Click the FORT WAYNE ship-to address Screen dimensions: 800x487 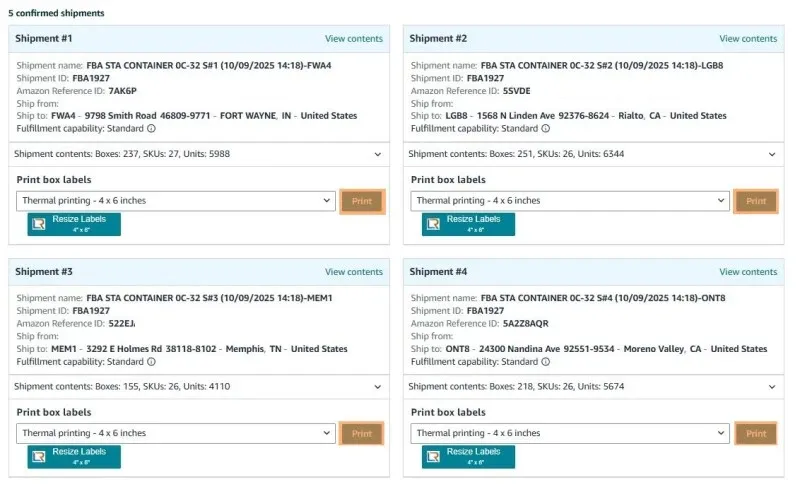(x=204, y=116)
